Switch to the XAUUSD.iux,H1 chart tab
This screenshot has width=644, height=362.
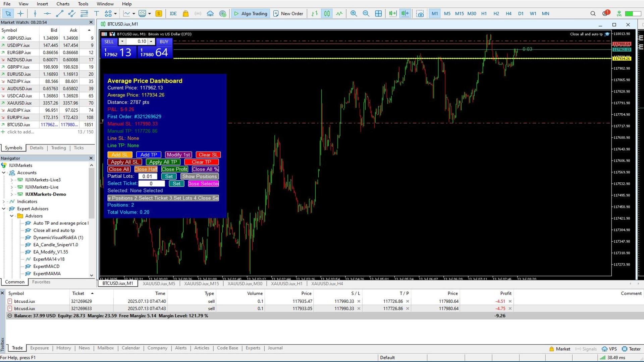(x=287, y=283)
